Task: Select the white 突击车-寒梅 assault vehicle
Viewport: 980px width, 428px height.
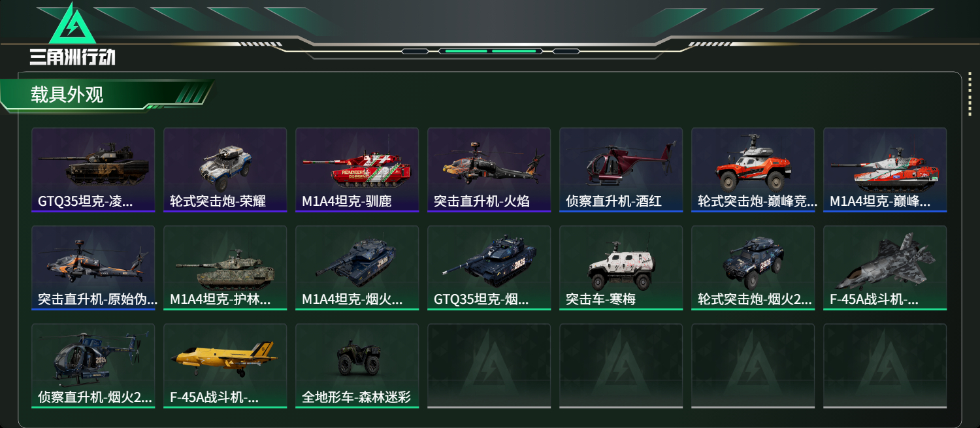Action: tap(621, 268)
